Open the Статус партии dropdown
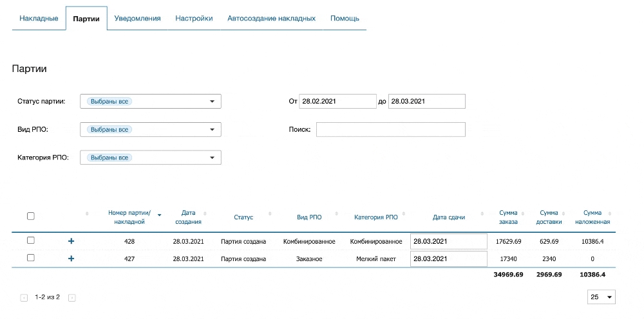Viewport: 644px width, 319px height. pyautogui.click(x=150, y=102)
